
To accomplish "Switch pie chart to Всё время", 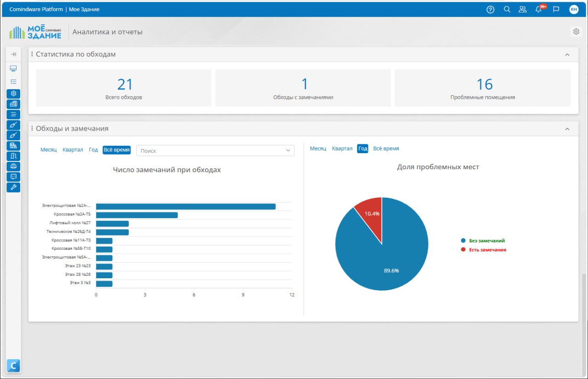I will pyautogui.click(x=386, y=149).
